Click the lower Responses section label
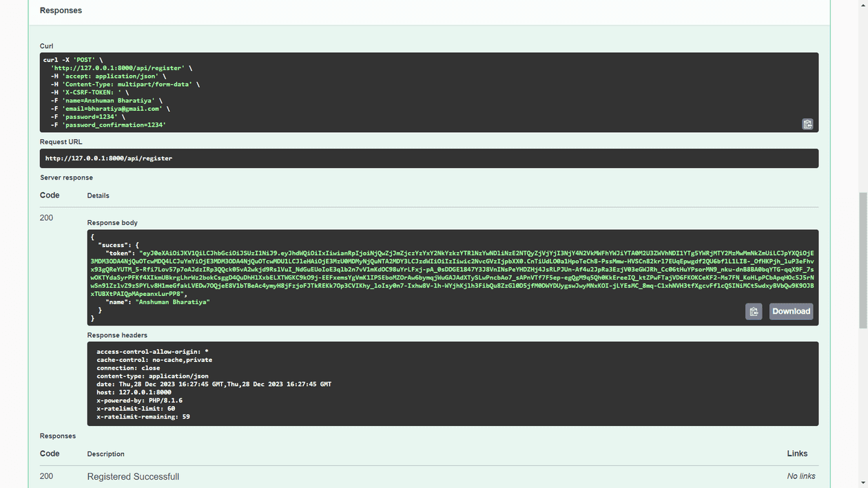The height and width of the screenshot is (488, 868). (x=57, y=436)
